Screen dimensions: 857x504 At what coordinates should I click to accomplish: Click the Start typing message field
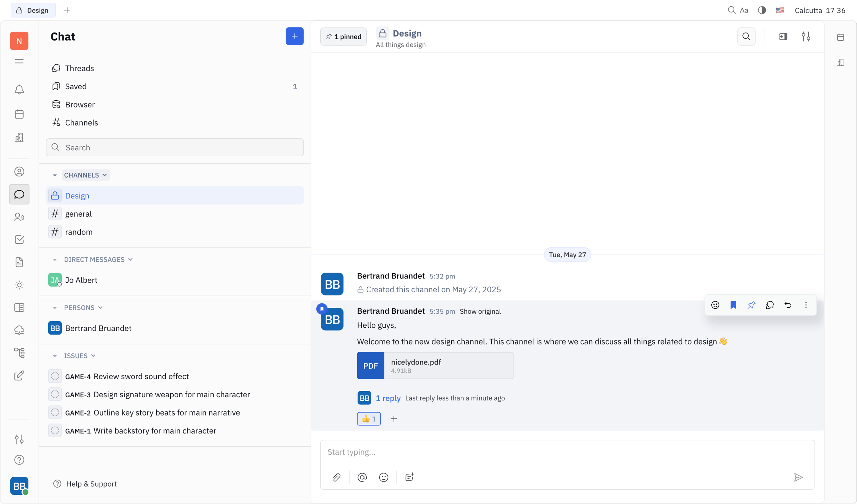567,452
